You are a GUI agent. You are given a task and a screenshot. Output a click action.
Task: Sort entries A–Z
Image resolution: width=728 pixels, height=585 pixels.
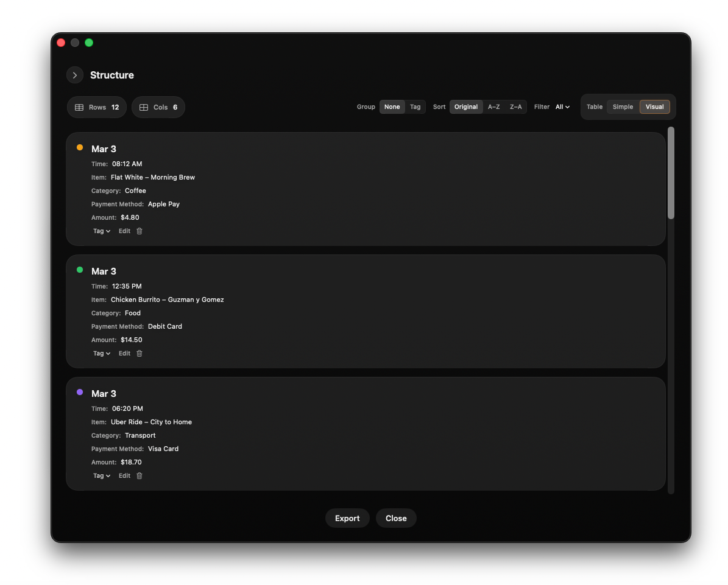click(493, 107)
